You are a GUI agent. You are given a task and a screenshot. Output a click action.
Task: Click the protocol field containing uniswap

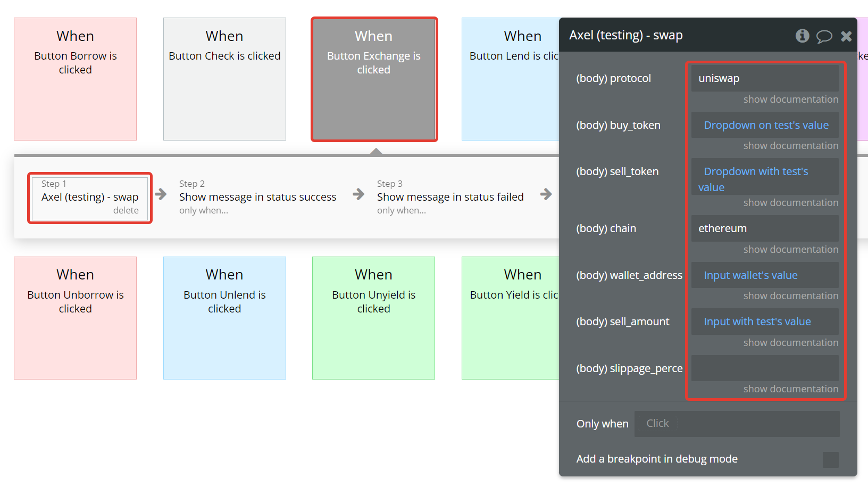765,78
